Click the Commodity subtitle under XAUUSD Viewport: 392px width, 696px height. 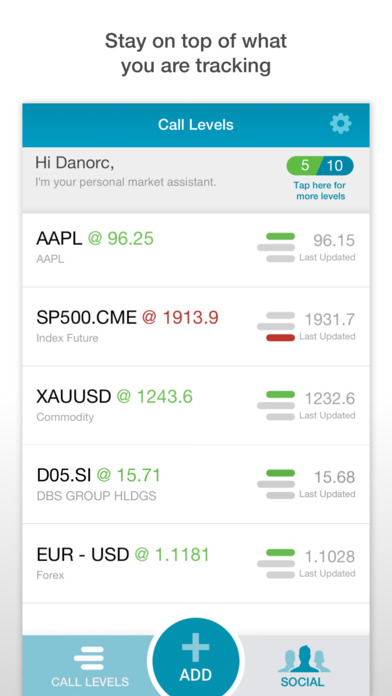pos(65,417)
